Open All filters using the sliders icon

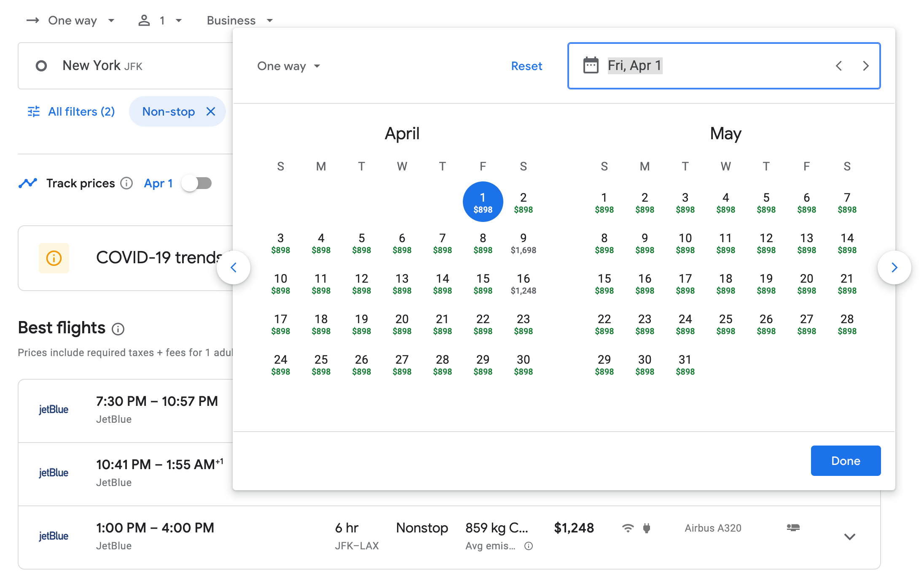click(x=33, y=111)
